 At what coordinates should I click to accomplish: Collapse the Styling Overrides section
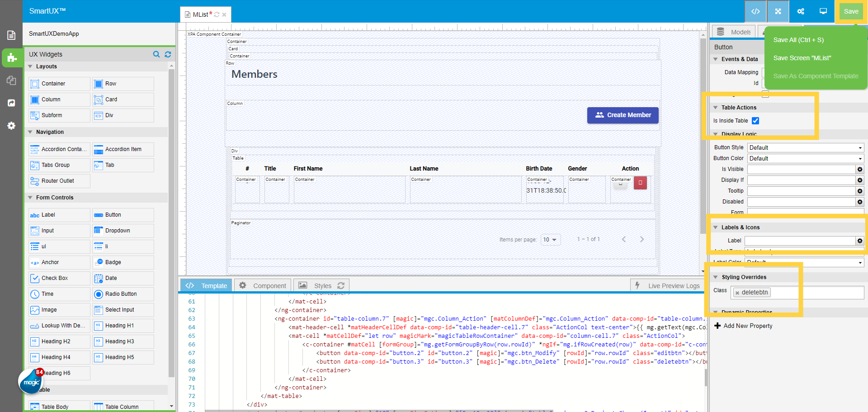[716, 277]
